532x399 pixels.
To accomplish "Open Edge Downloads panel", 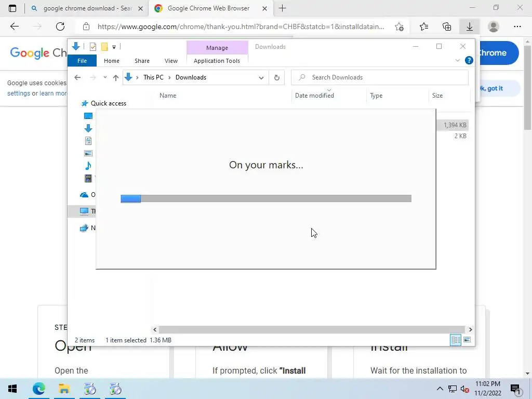I will click(470, 26).
